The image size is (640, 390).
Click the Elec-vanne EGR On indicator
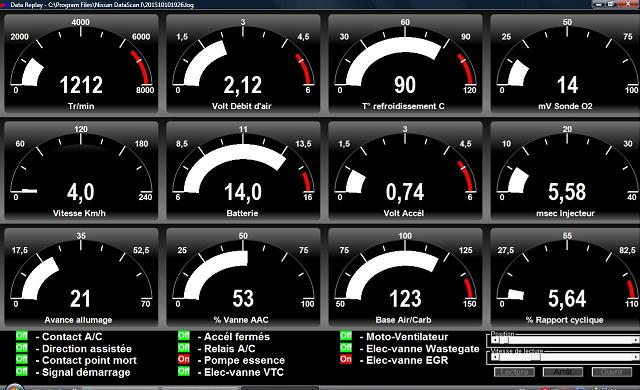click(x=346, y=359)
